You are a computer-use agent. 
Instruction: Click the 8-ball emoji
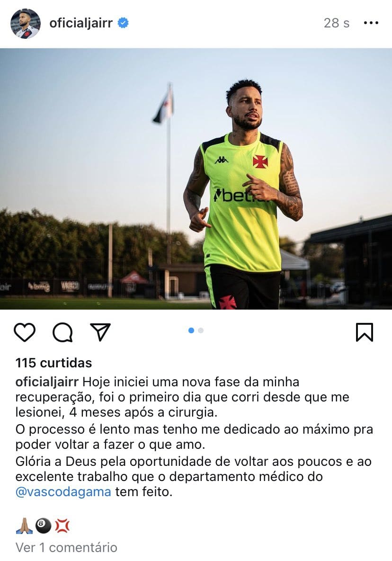click(43, 526)
